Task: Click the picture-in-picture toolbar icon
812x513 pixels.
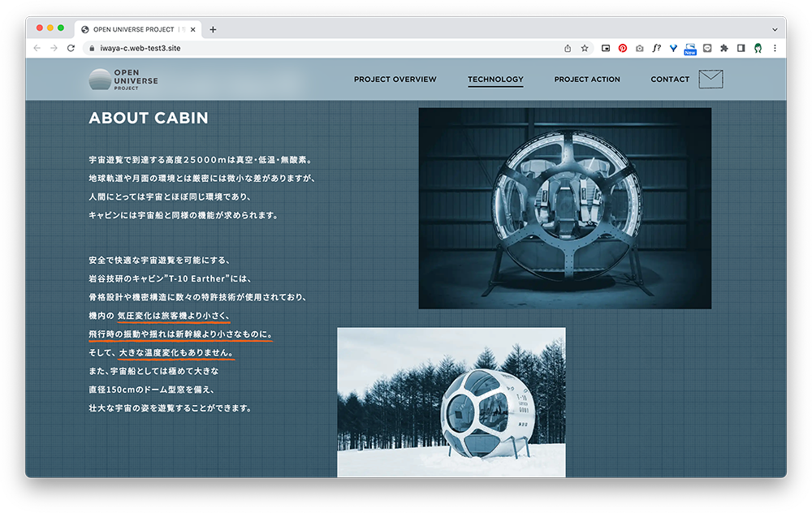Action: [605, 48]
